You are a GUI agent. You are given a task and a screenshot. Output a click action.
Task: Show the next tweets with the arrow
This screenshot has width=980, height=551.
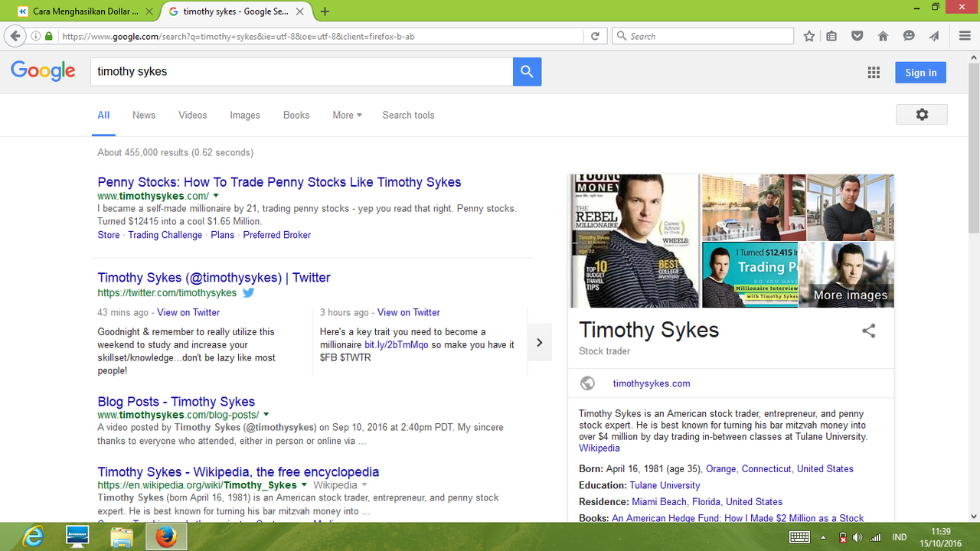(539, 343)
